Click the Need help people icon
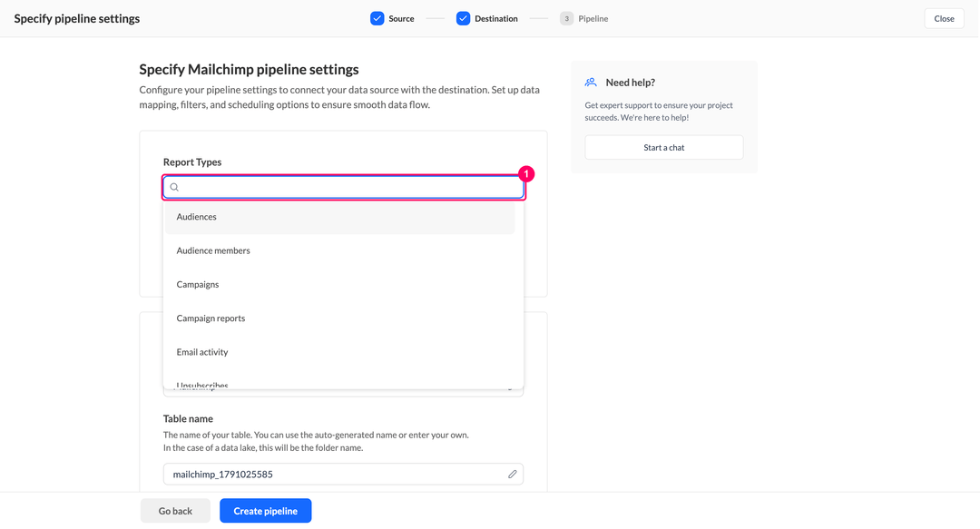Viewport: 980px width, 529px height. tap(591, 82)
